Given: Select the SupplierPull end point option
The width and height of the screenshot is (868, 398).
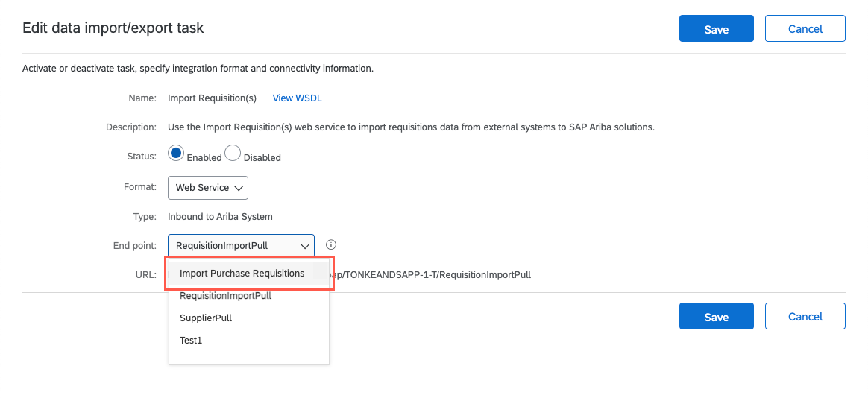Looking at the screenshot, I should (x=206, y=318).
